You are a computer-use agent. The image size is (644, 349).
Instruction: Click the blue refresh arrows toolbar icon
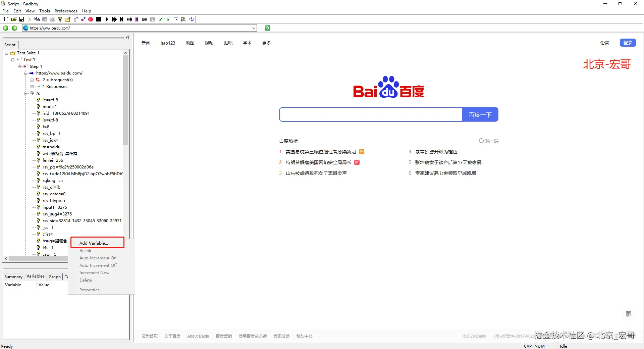click(x=192, y=19)
